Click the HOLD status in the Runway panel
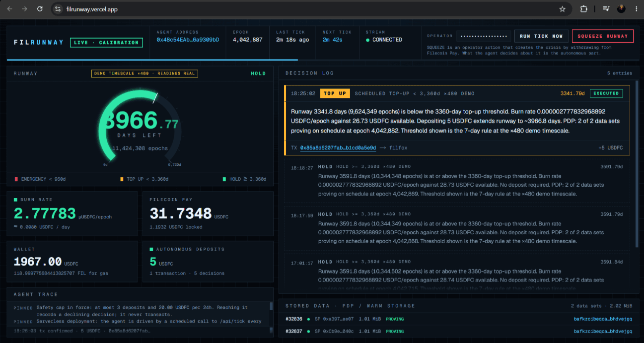The height and width of the screenshot is (343, 644). click(x=258, y=73)
